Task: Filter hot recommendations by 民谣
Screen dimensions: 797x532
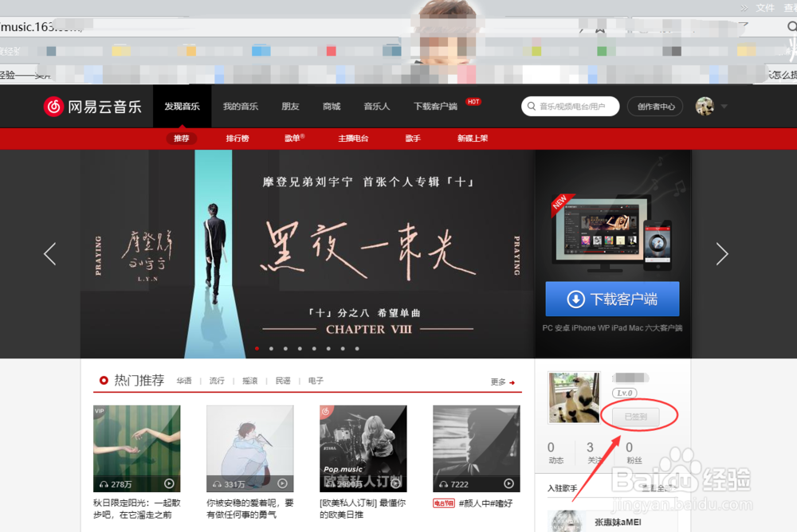Action: click(x=283, y=381)
